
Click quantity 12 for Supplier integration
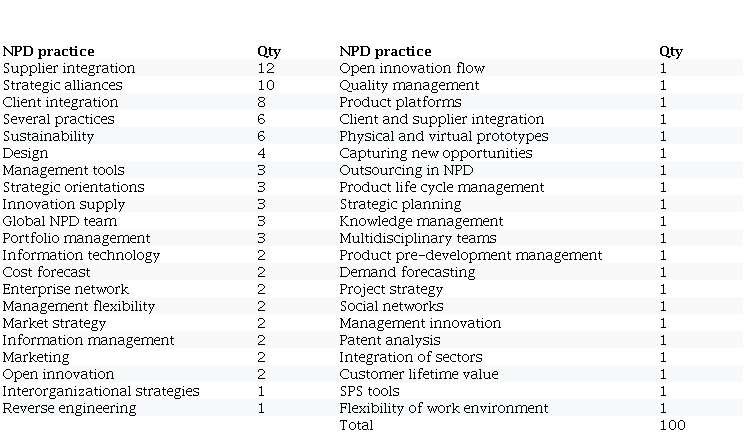point(265,68)
